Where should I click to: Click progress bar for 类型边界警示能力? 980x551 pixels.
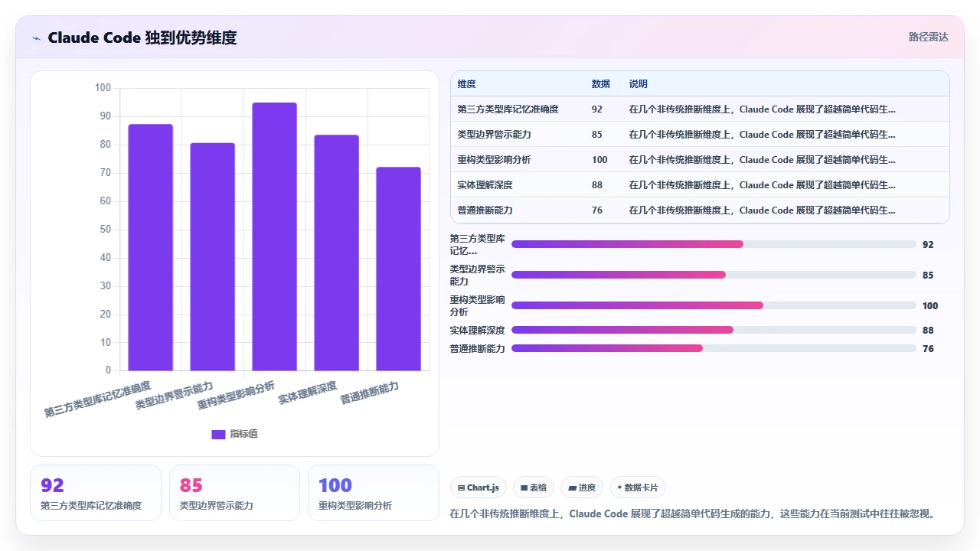click(x=714, y=275)
